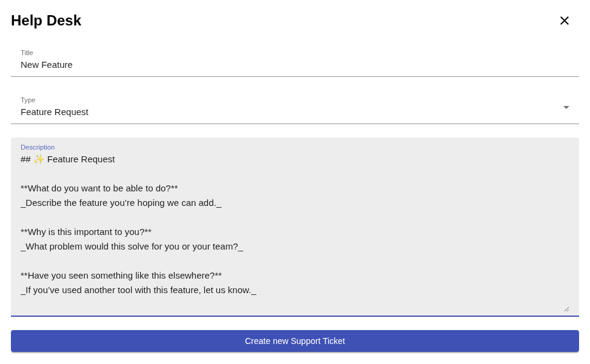Submit with Create new Support Ticket button
Screen dimensions: 590x364
pos(295,341)
